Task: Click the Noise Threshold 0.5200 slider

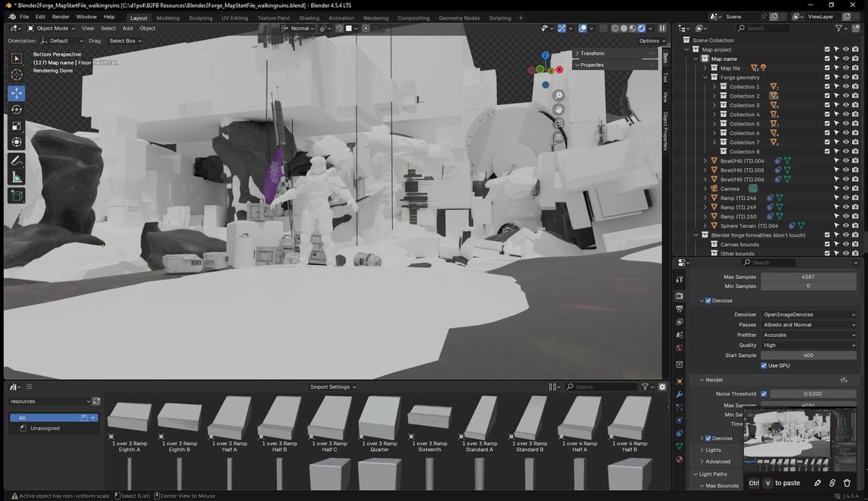Action: pyautogui.click(x=814, y=394)
